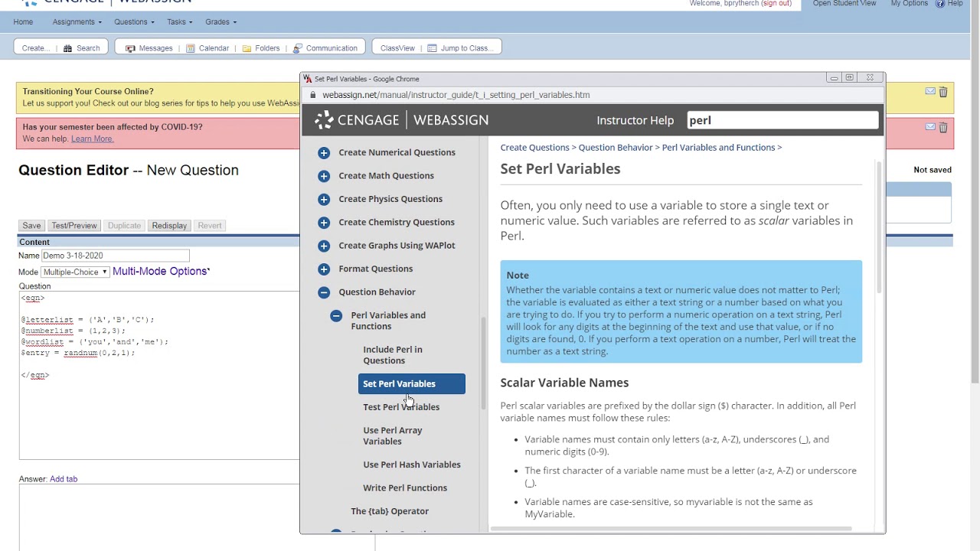Screen dimensions: 980x551
Task: Open Use Perl Array Variables topic
Action: [393, 435]
